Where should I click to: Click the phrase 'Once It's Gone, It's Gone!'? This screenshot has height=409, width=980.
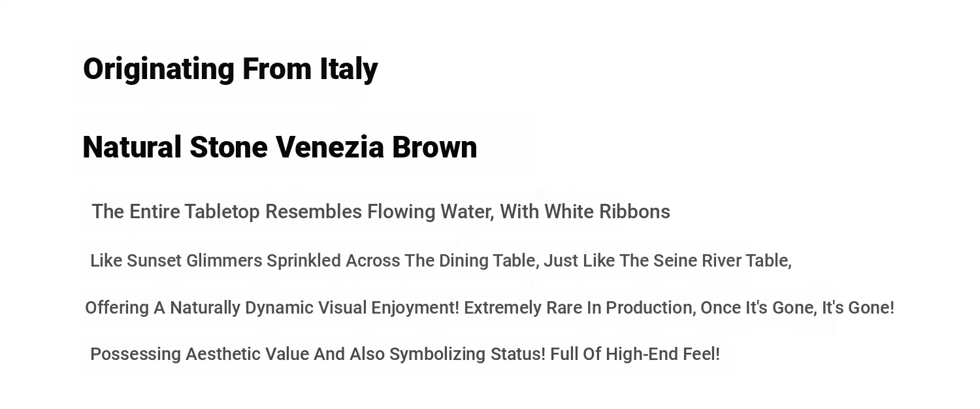coord(797,308)
